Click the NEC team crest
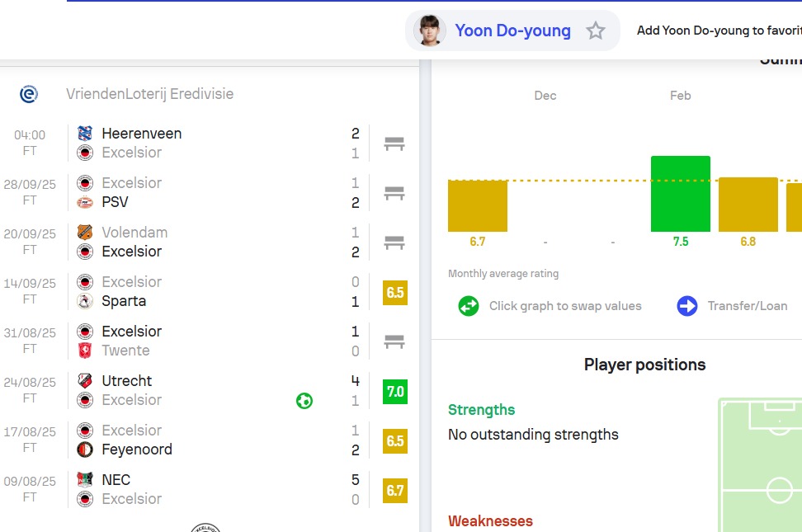This screenshot has width=802, height=532. 85,480
